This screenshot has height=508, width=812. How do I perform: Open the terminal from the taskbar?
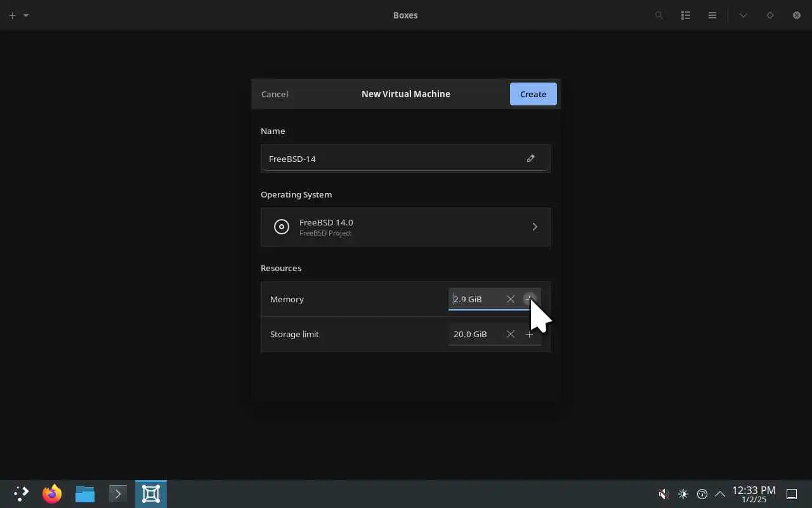click(x=117, y=494)
